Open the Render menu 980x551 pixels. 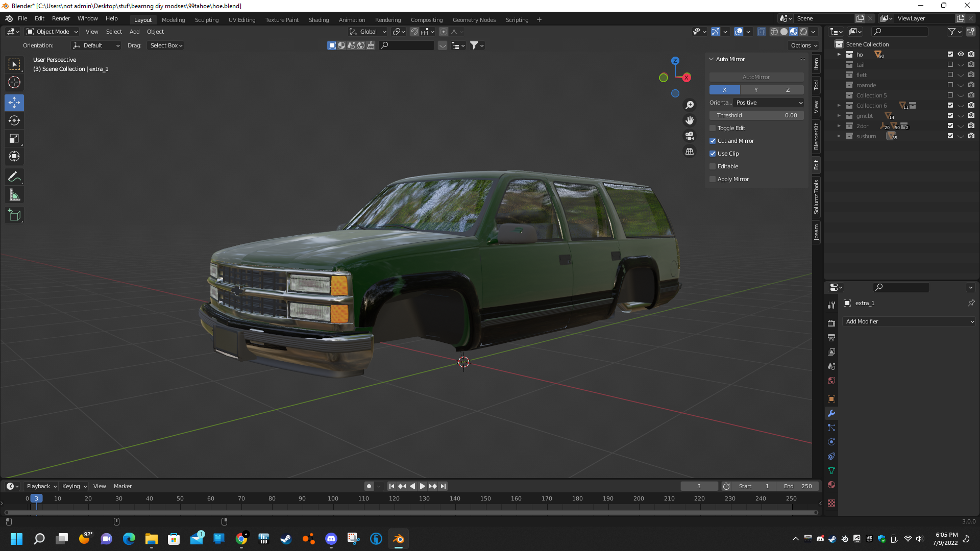pyautogui.click(x=61, y=18)
